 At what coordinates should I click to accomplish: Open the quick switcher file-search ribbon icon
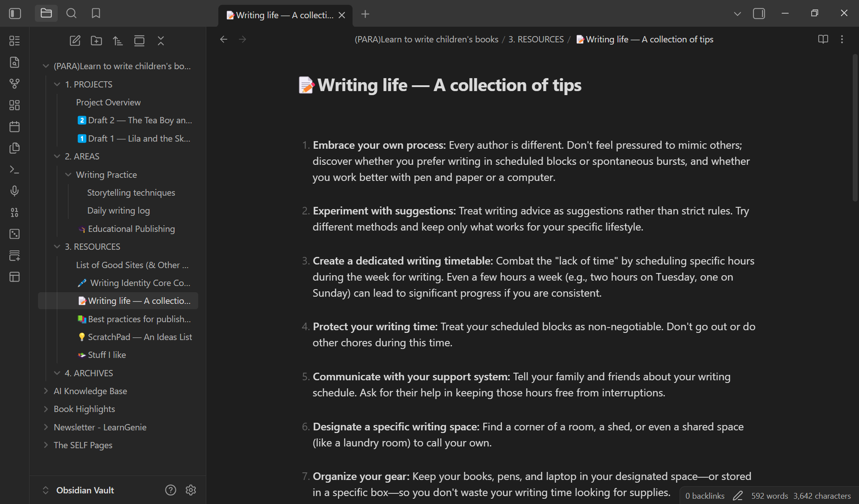pos(15,62)
